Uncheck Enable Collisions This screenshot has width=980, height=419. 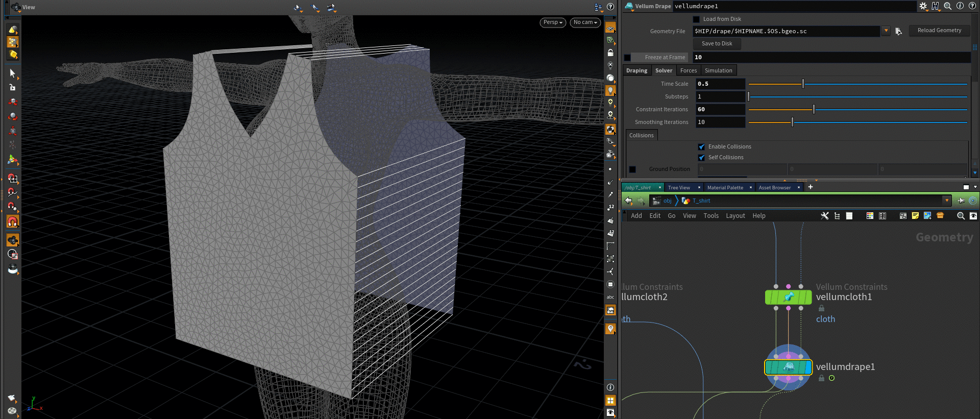701,147
